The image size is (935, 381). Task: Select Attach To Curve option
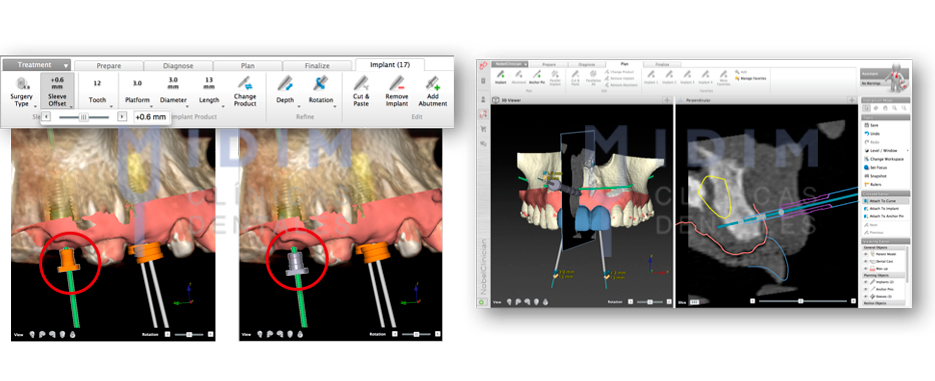(886, 200)
